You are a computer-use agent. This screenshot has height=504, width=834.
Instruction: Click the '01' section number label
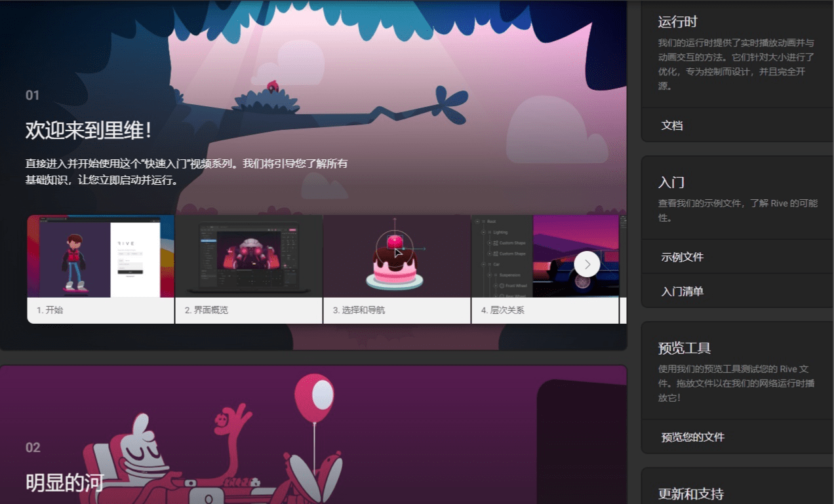coord(33,96)
